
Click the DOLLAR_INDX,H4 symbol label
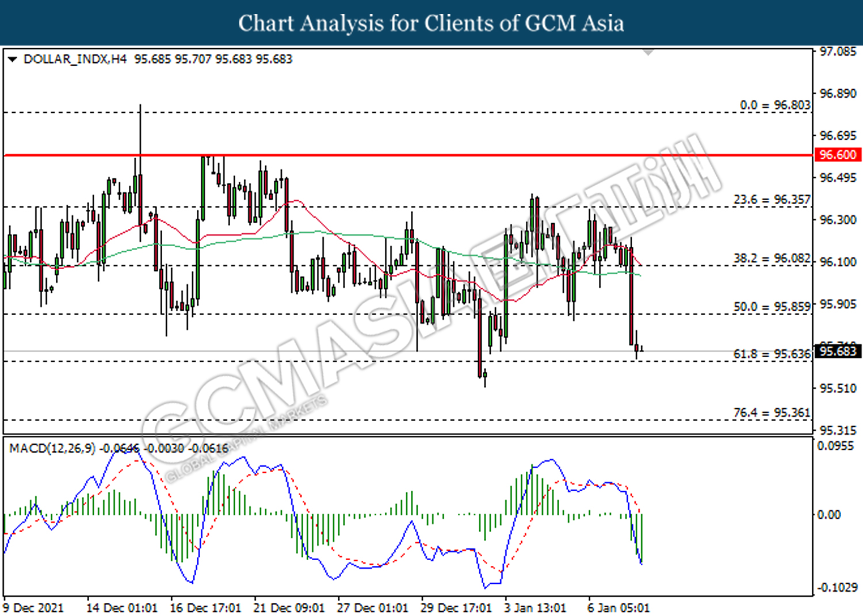75,59
